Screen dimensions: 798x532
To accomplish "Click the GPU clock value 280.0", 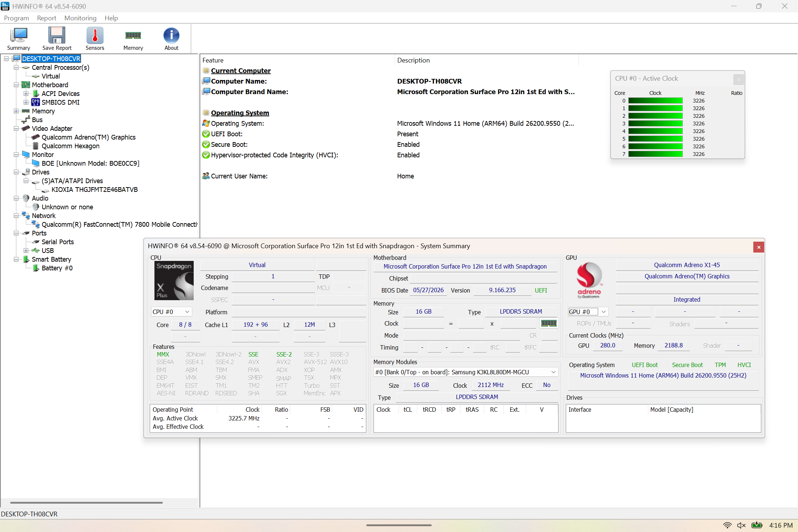I will [608, 345].
